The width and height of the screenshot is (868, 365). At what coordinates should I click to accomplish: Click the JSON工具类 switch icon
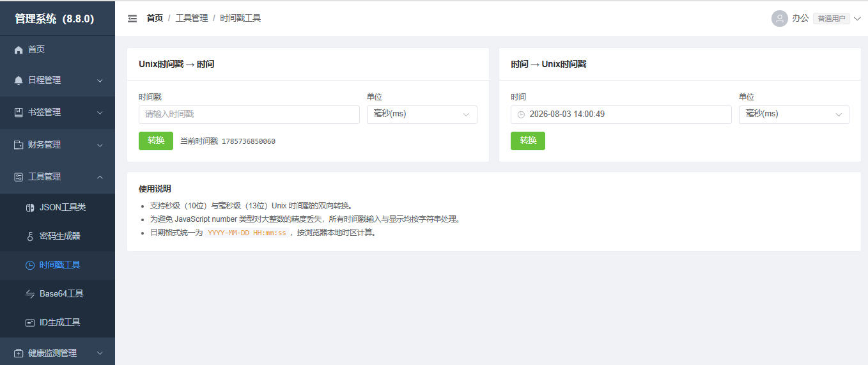[x=30, y=207]
